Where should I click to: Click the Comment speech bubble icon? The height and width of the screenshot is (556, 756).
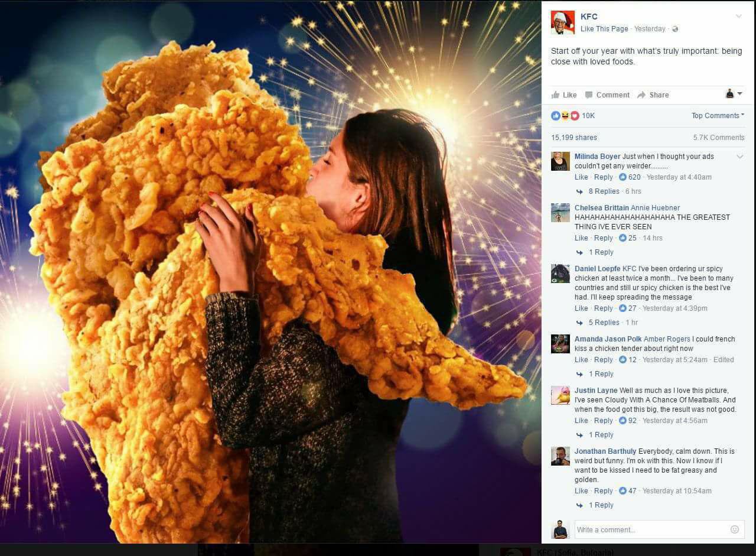click(x=589, y=95)
